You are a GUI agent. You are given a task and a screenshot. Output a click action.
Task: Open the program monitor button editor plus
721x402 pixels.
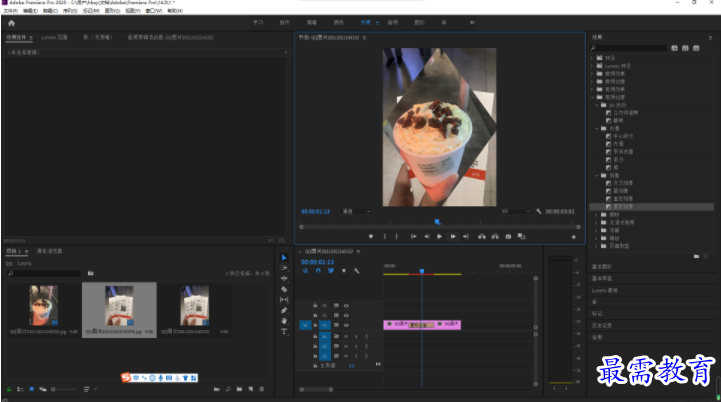[573, 237]
